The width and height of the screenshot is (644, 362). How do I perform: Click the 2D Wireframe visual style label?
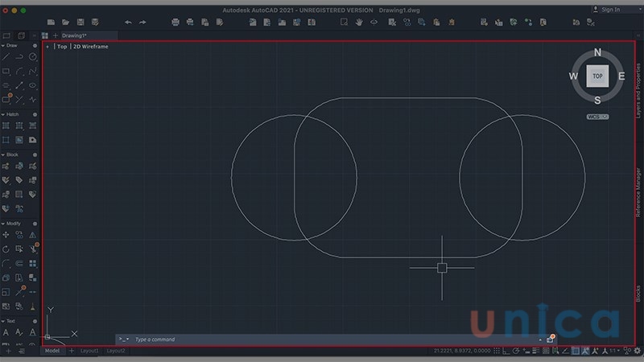click(x=91, y=47)
